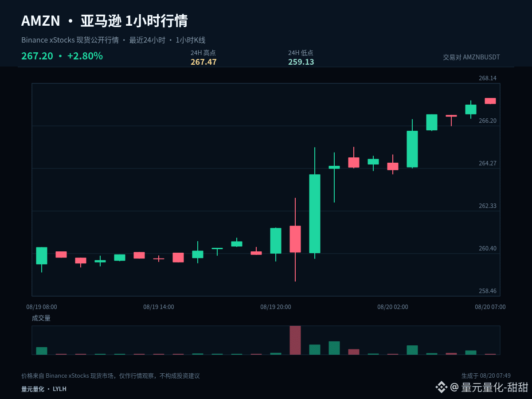Click the green volume bar at 08/19 23:00
Viewport: 532px width, 399px height.
[x=334, y=348]
